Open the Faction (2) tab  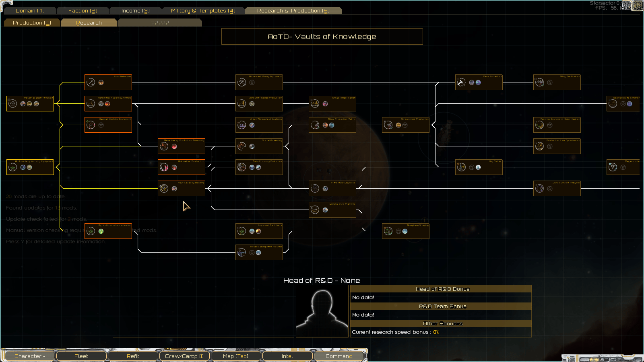pyautogui.click(x=83, y=10)
